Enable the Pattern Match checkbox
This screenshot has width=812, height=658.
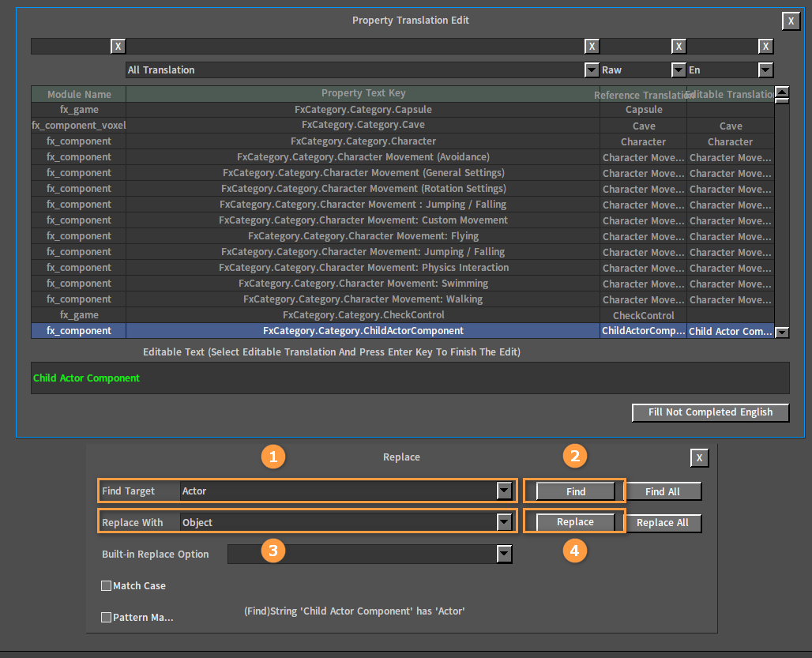coord(106,617)
